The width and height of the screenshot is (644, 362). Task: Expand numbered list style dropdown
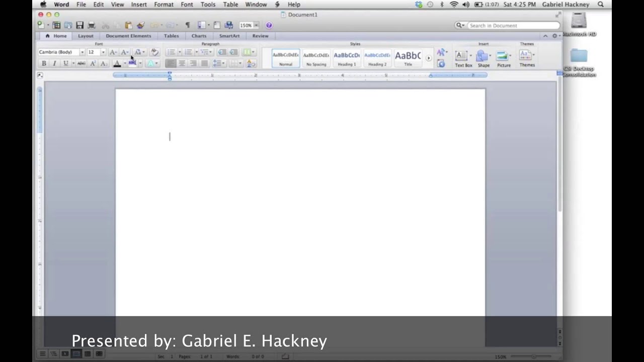click(197, 52)
